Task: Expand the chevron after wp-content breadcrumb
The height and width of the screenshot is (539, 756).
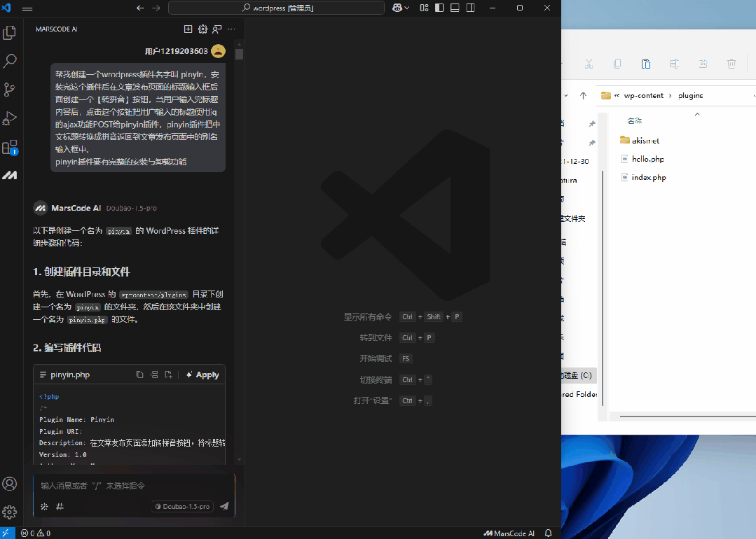Action: (671, 95)
